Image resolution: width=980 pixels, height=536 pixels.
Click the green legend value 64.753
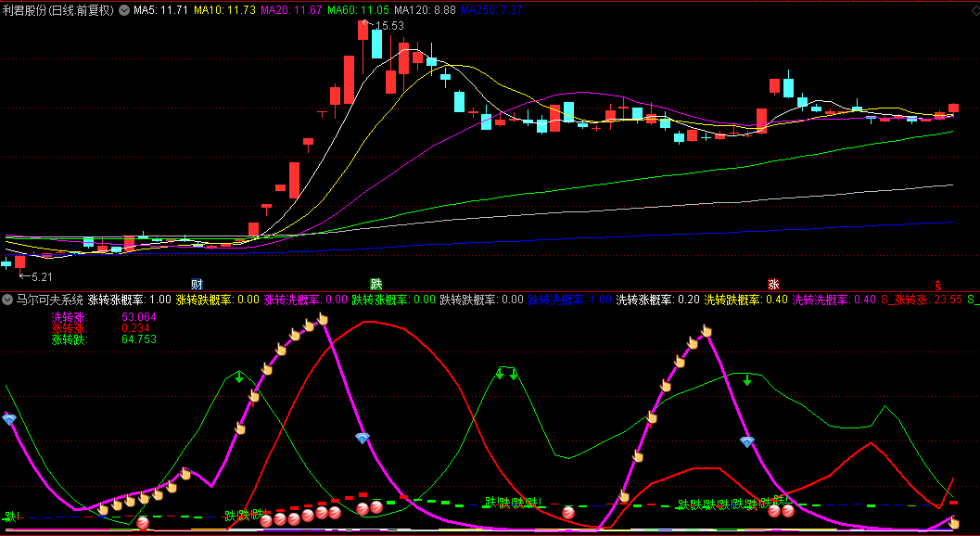[x=139, y=339]
